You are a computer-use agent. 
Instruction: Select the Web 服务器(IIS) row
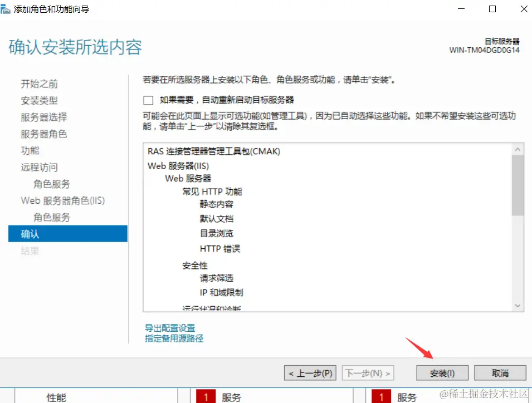point(178,166)
